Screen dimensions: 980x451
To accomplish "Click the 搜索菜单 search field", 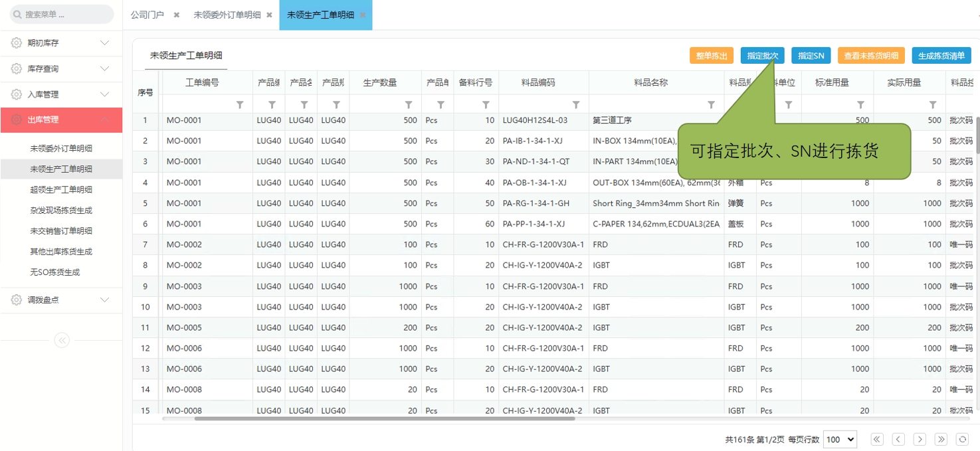I will (61, 15).
